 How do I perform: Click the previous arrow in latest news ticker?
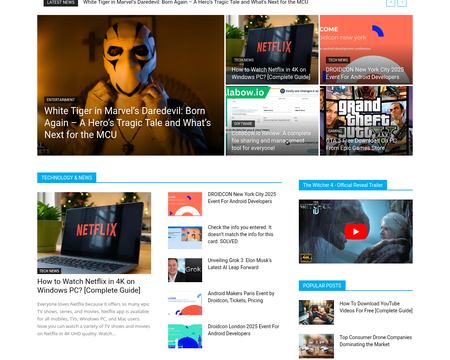pyautogui.click(x=390, y=3)
